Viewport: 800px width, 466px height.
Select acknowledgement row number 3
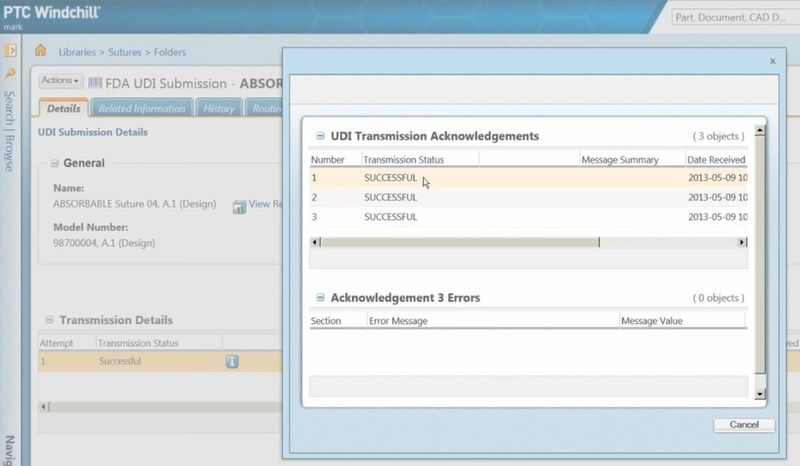(x=529, y=216)
